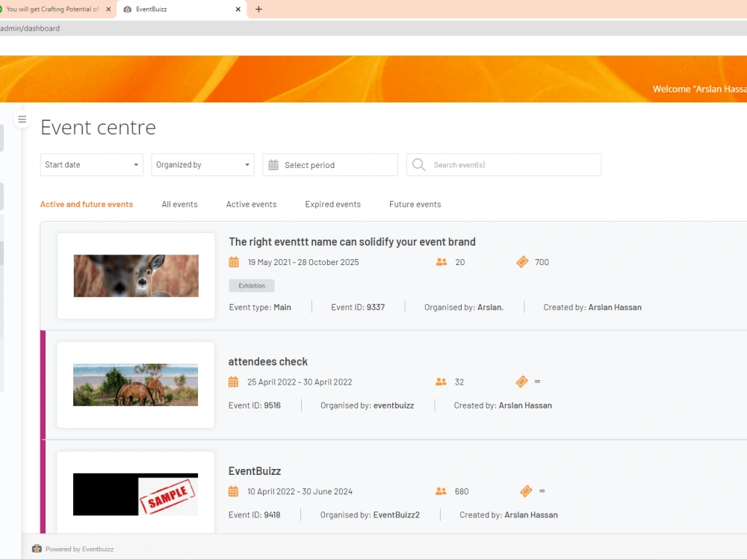This screenshot has width=747, height=560.
Task: Click '25 April 2022 - 30 April 2022' date
Action: 300,382
